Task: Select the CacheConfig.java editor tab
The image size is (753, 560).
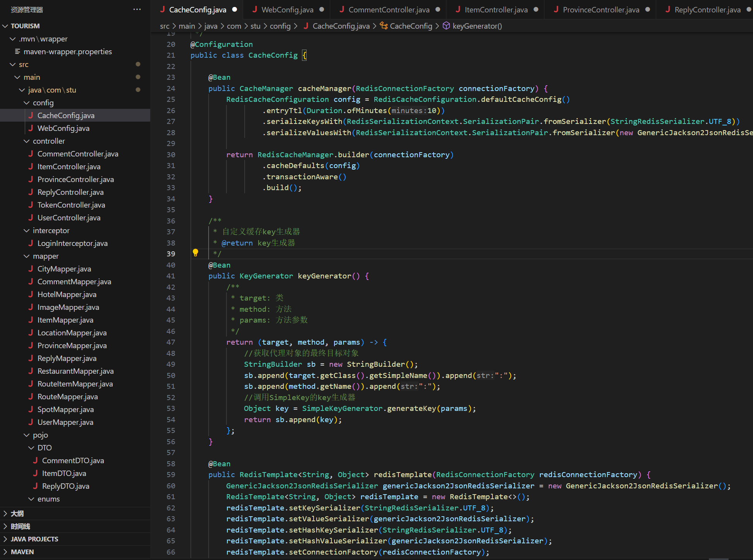Action: (197, 9)
